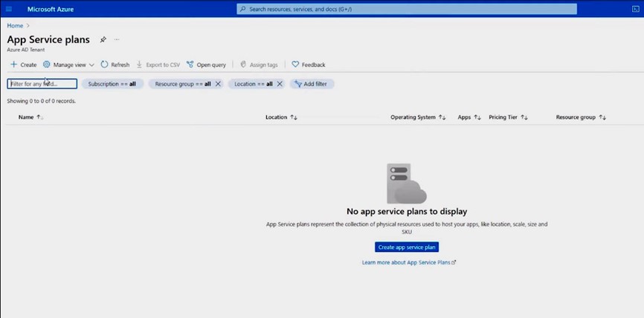The image size is (644, 318).
Task: Open the Subscription == all filter
Action: tap(112, 84)
